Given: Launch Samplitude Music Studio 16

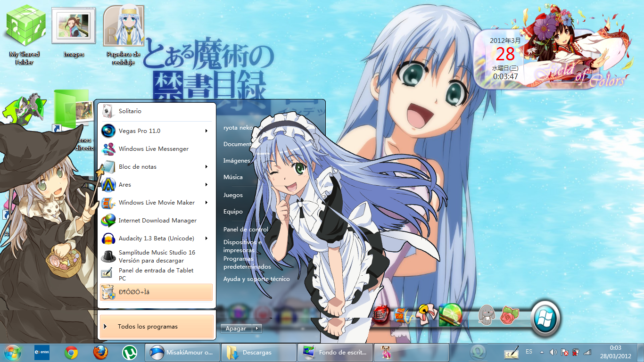Looking at the screenshot, I should click(157, 256).
